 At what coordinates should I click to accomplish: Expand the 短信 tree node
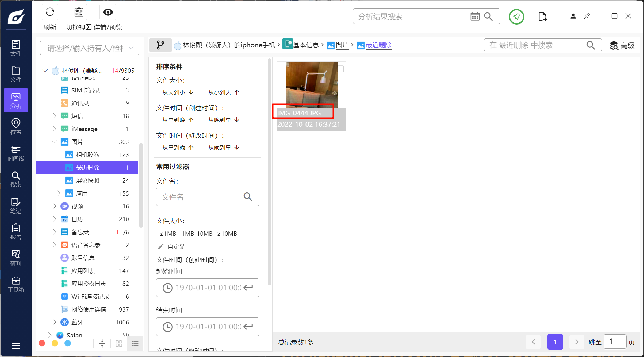pyautogui.click(x=54, y=116)
